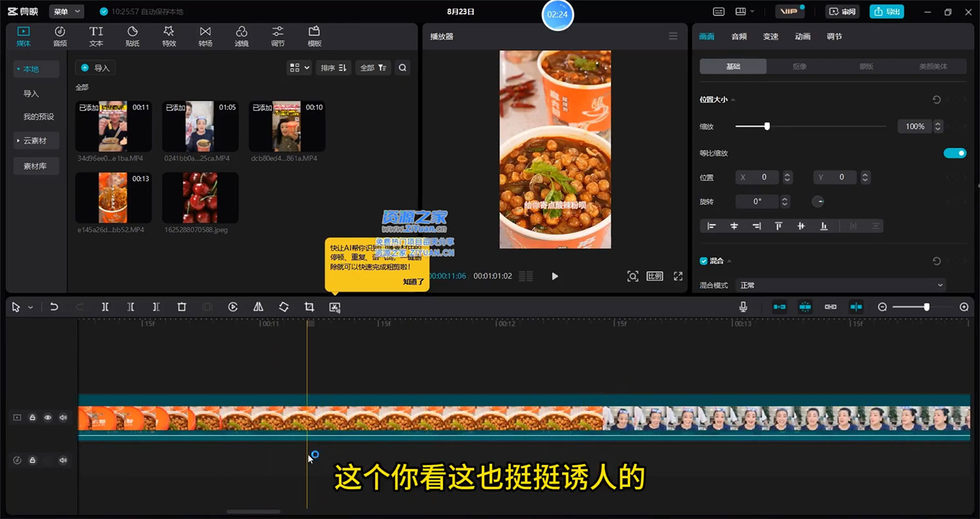The image size is (980, 519).
Task: Click the delete clip trash icon
Action: click(x=181, y=307)
